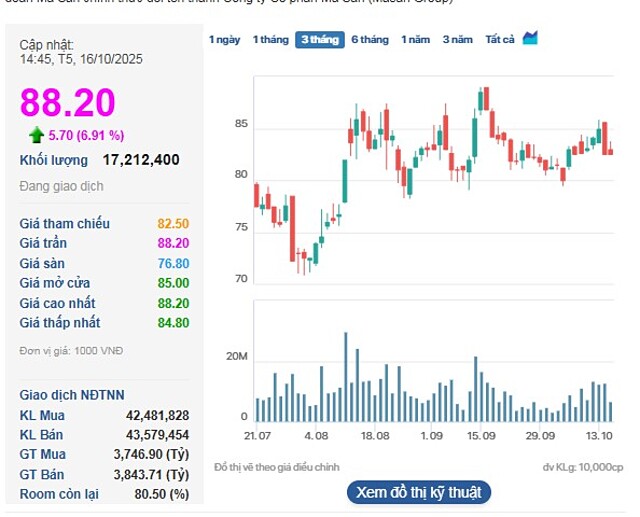Choose the 3 năm time range
This screenshot has height=517, width=640.
457,39
